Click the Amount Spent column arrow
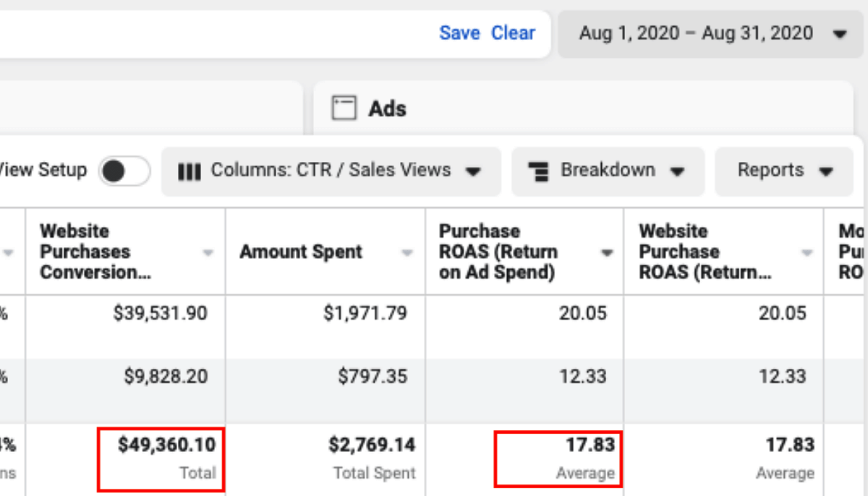This screenshot has height=496, width=868. point(407,253)
